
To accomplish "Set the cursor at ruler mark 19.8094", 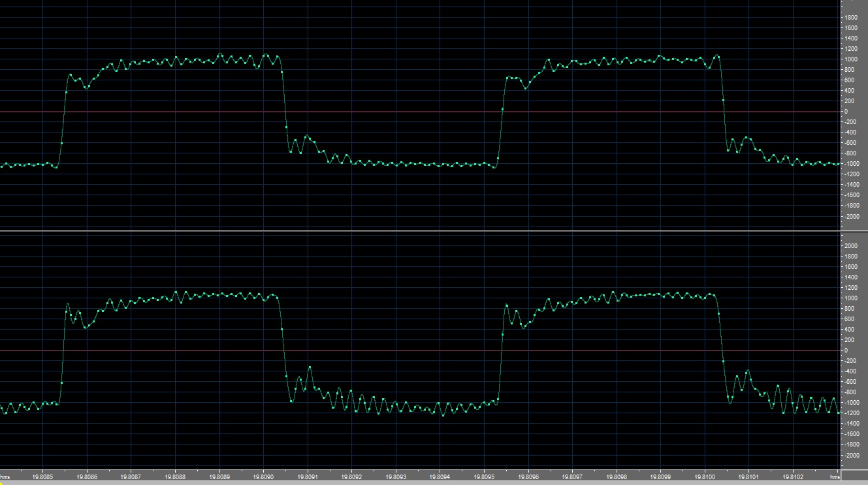I will point(440,477).
